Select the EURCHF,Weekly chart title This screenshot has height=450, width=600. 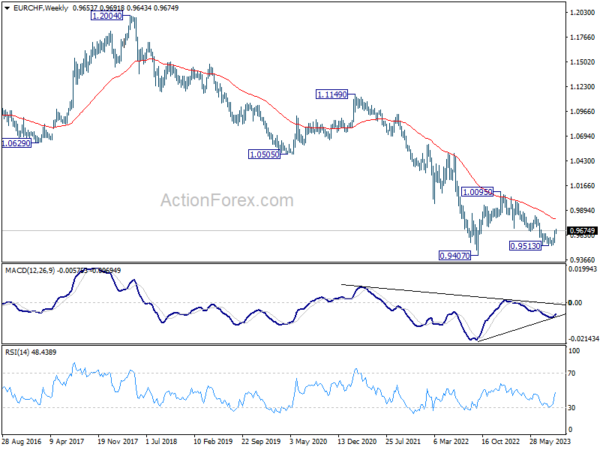click(41, 8)
